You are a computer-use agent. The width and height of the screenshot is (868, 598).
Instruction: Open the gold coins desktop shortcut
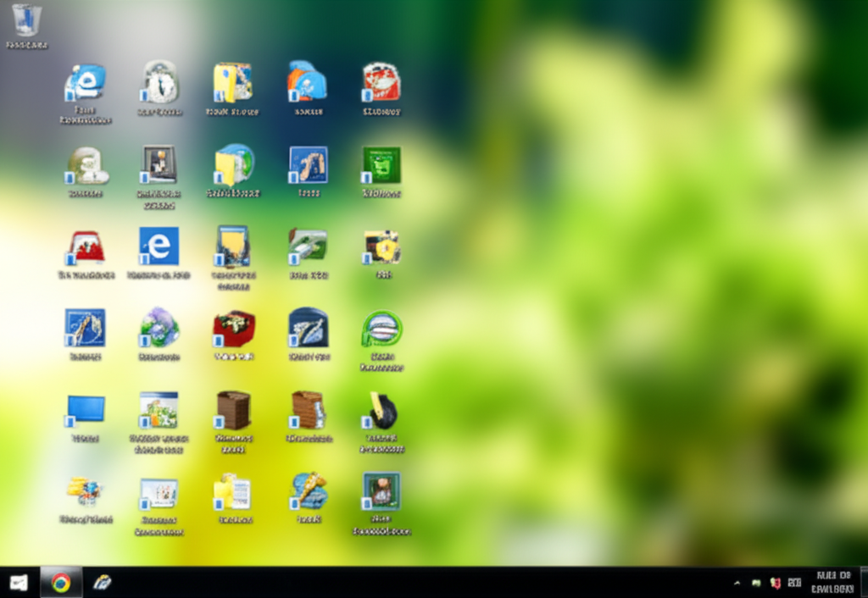(x=85, y=490)
